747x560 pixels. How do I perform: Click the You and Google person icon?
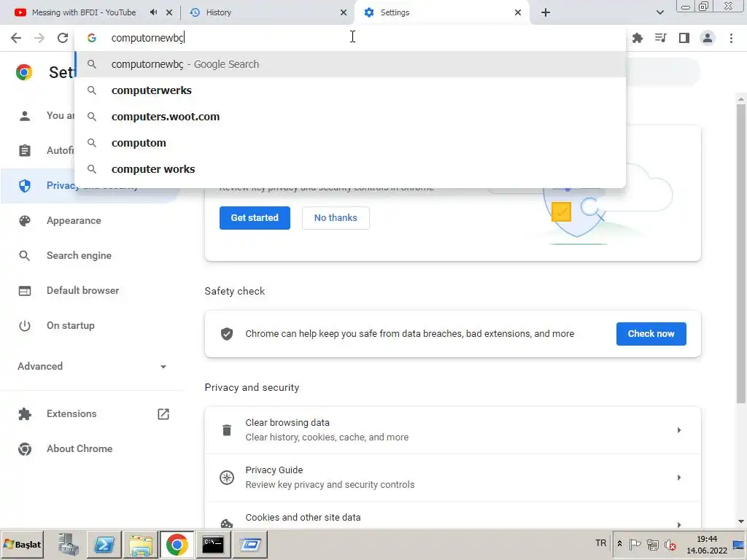pos(25,116)
